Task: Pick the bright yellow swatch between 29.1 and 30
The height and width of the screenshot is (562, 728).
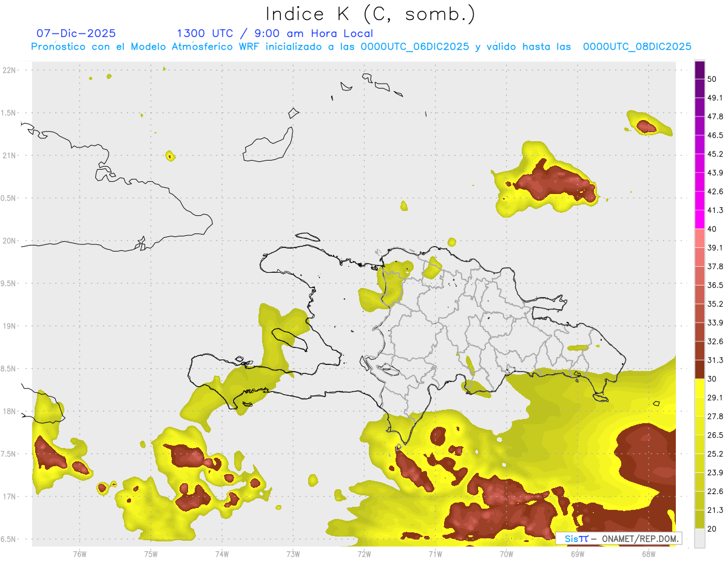Action: [x=699, y=389]
